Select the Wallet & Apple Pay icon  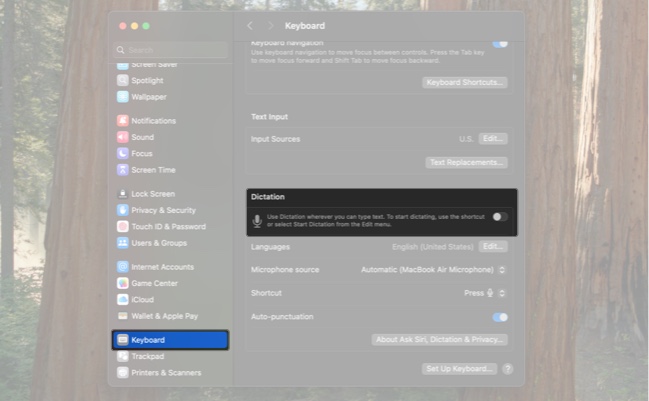pyautogui.click(x=123, y=316)
